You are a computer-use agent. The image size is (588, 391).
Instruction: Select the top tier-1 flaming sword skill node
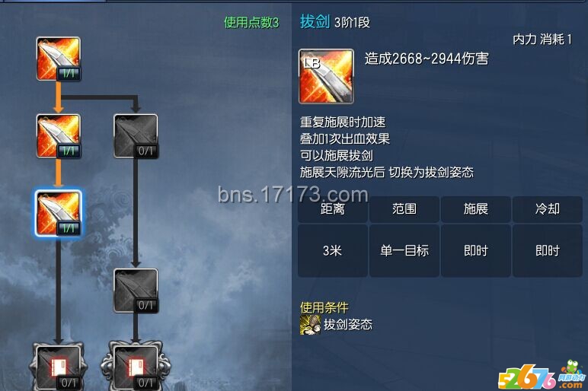59,59
